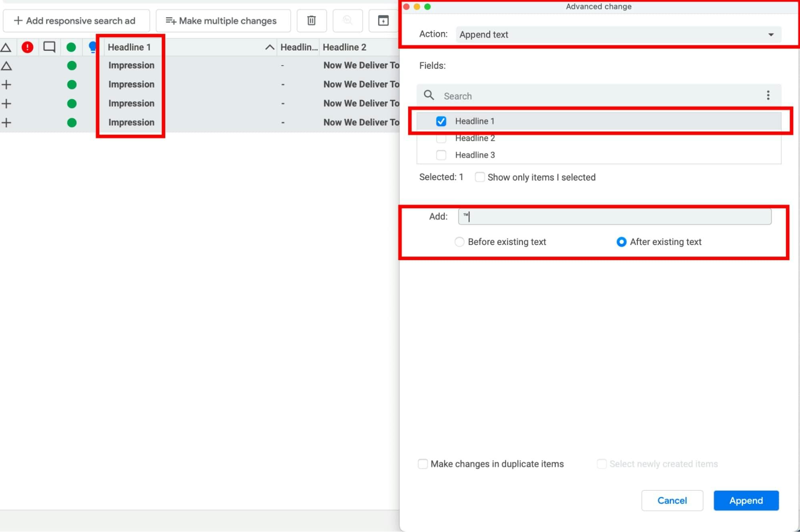The height and width of the screenshot is (532, 800).
Task: Click the red error status column icon
Action: point(26,47)
